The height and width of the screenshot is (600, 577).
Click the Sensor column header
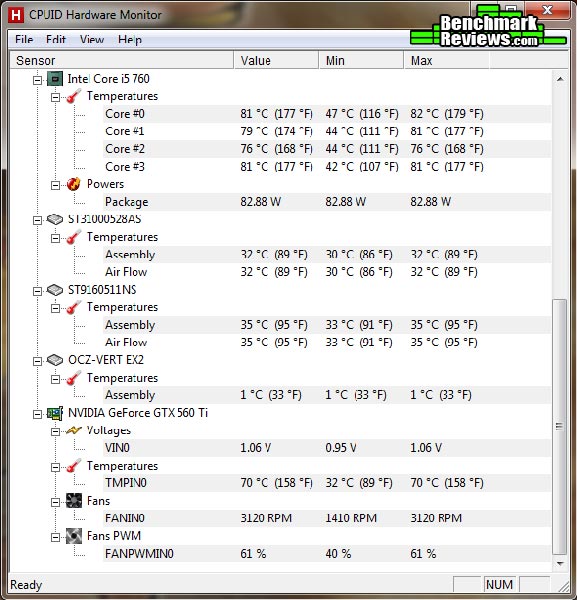coord(122,60)
